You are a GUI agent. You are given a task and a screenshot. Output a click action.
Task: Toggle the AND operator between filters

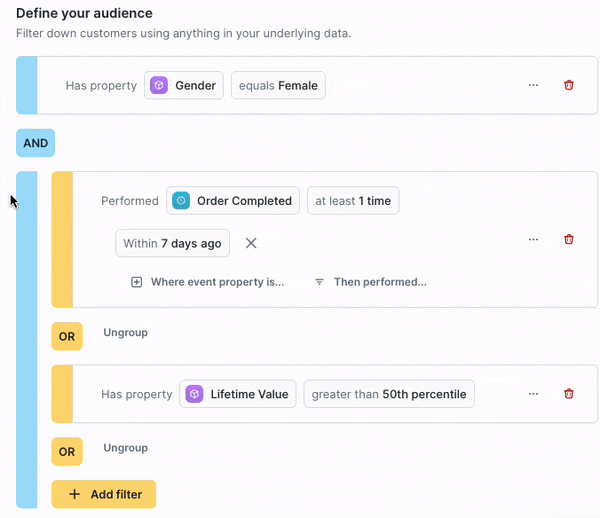click(x=35, y=143)
